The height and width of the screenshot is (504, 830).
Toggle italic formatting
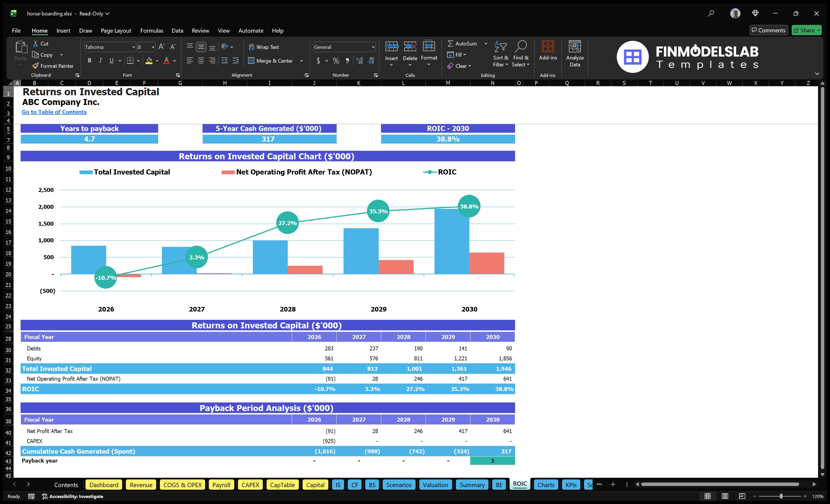click(x=100, y=61)
